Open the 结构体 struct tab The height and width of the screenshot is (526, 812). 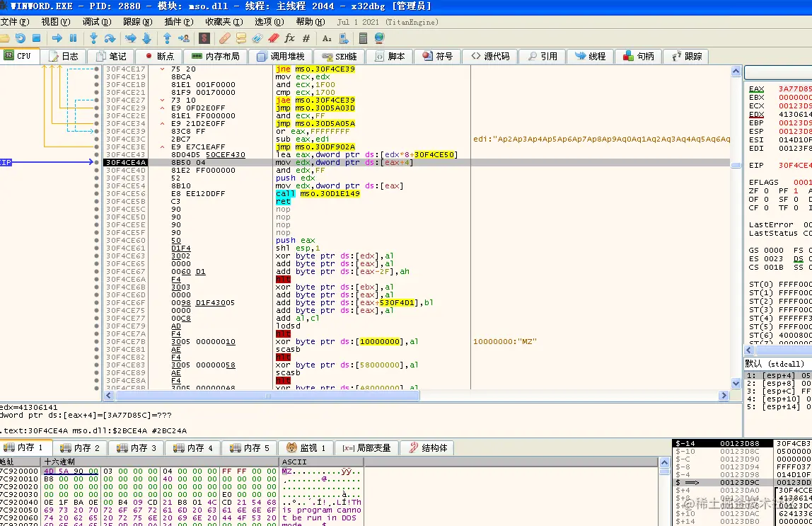click(428, 447)
